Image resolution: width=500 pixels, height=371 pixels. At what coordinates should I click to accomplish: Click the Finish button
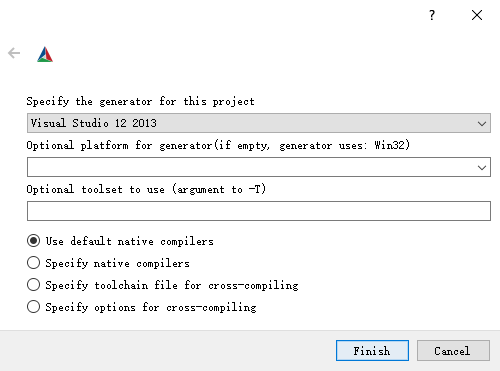372,350
